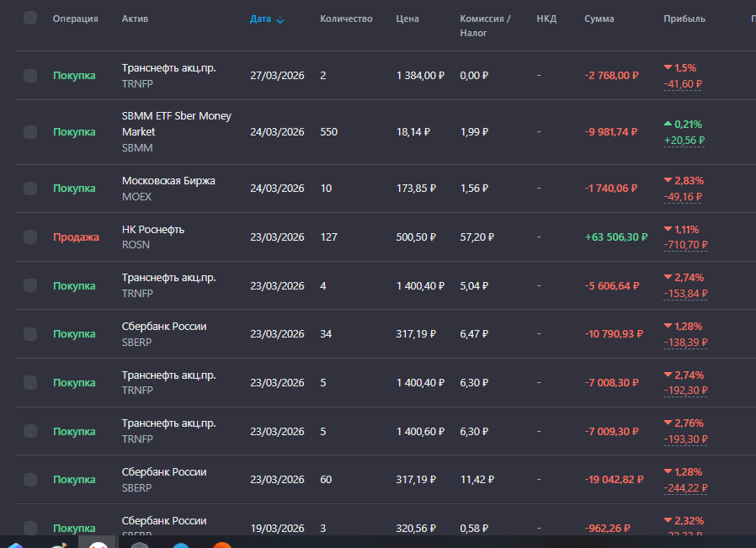The image size is (756, 548).
Task: Select the checkbox for the Роснефть sale row
Action: click(x=30, y=237)
